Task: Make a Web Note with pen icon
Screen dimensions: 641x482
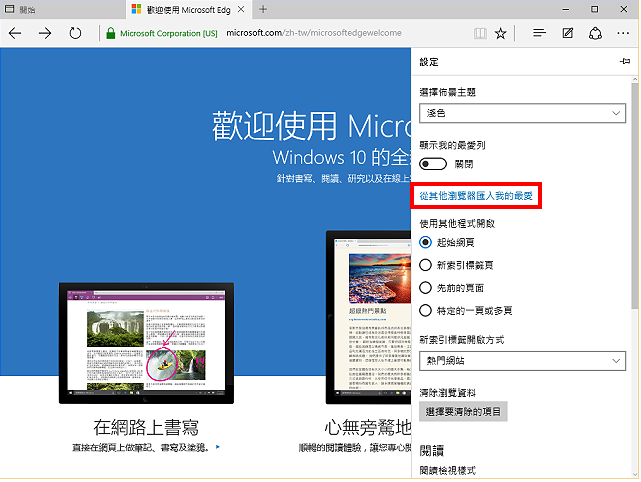Action: [567, 33]
